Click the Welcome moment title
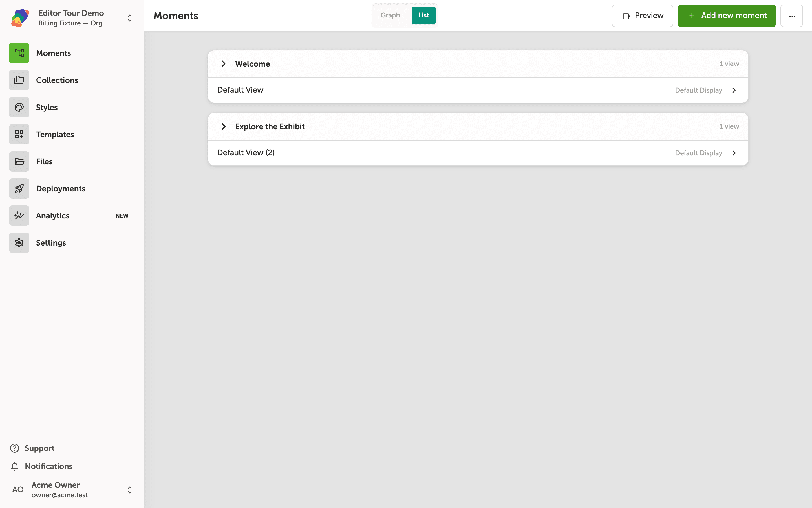 click(x=252, y=64)
